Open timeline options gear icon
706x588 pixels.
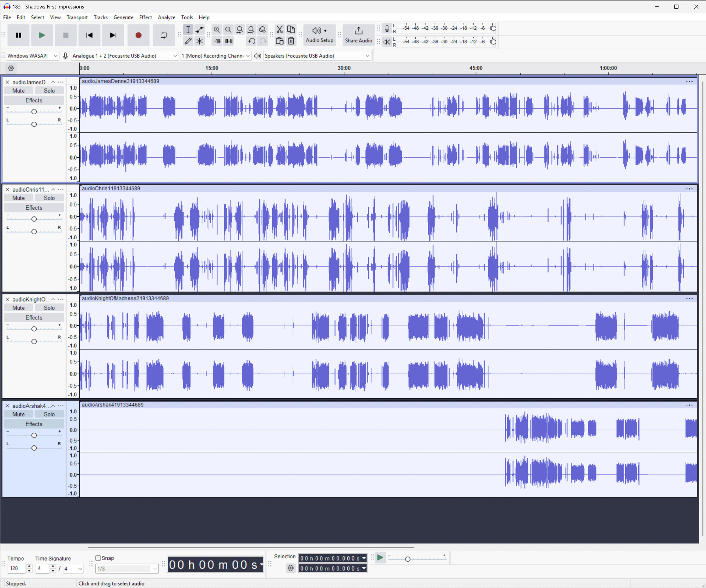[x=11, y=68]
